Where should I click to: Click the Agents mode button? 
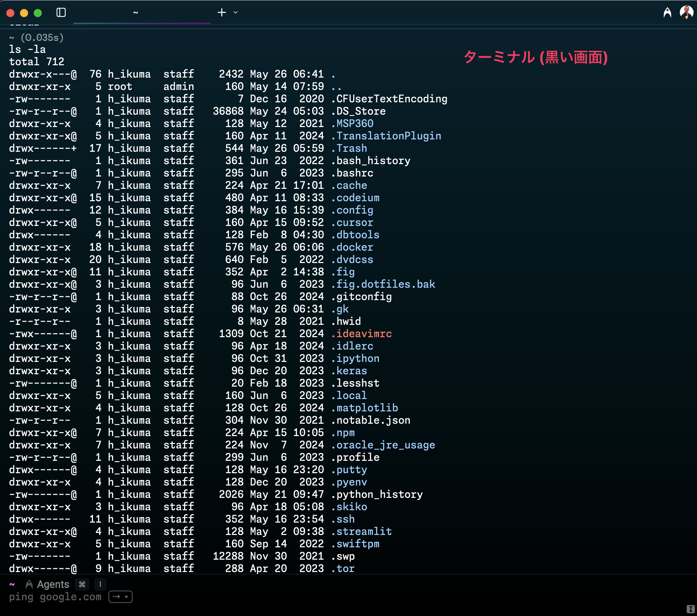point(48,584)
